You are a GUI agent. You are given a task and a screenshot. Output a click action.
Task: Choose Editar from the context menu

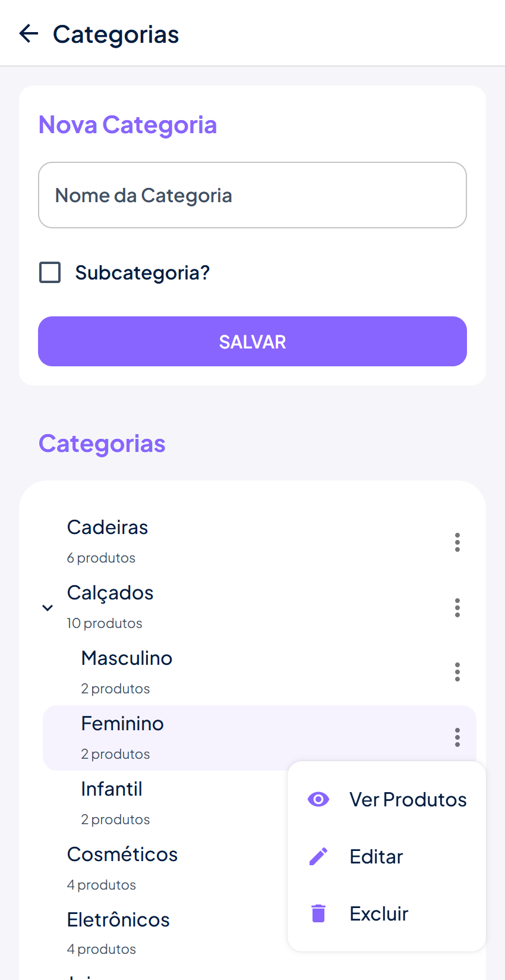[376, 856]
